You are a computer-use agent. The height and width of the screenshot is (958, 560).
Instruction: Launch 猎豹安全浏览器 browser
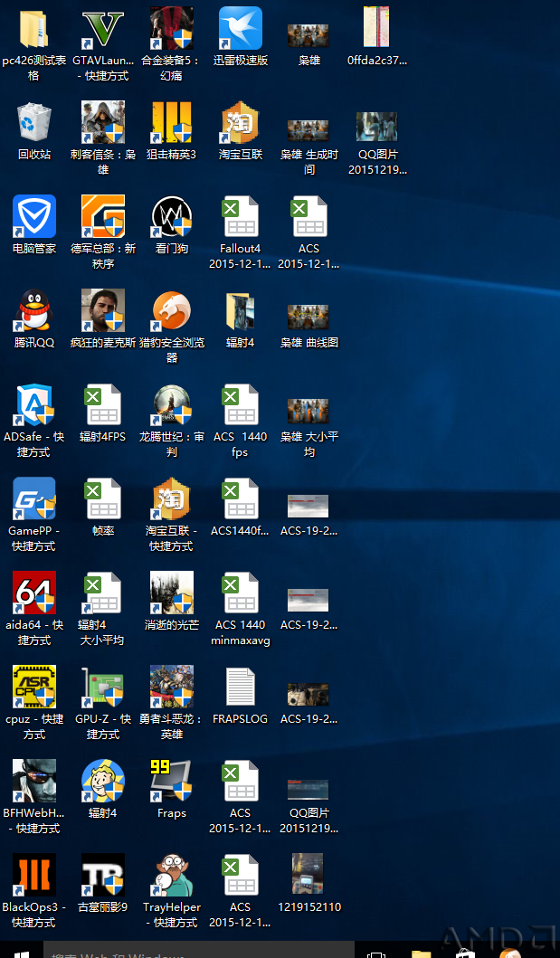point(172,310)
